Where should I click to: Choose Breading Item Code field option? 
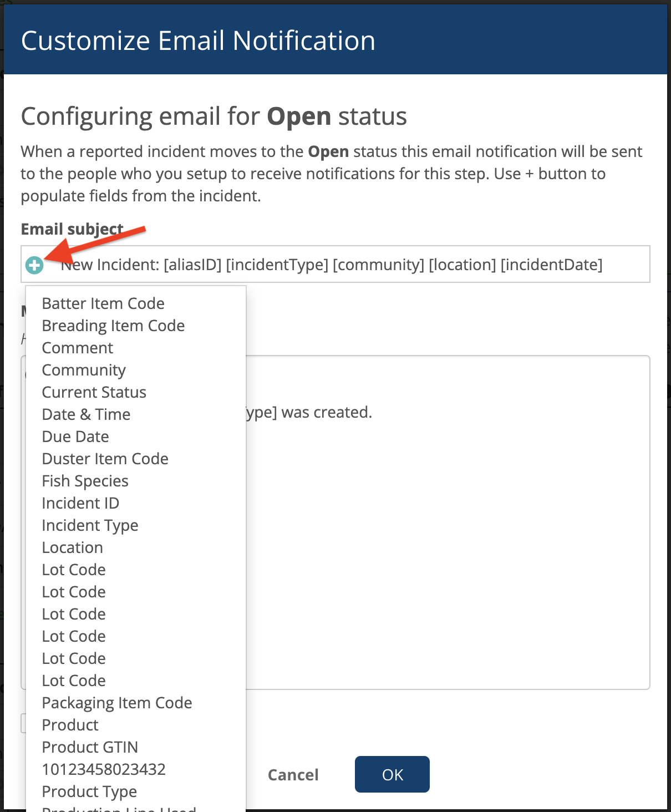[113, 326]
